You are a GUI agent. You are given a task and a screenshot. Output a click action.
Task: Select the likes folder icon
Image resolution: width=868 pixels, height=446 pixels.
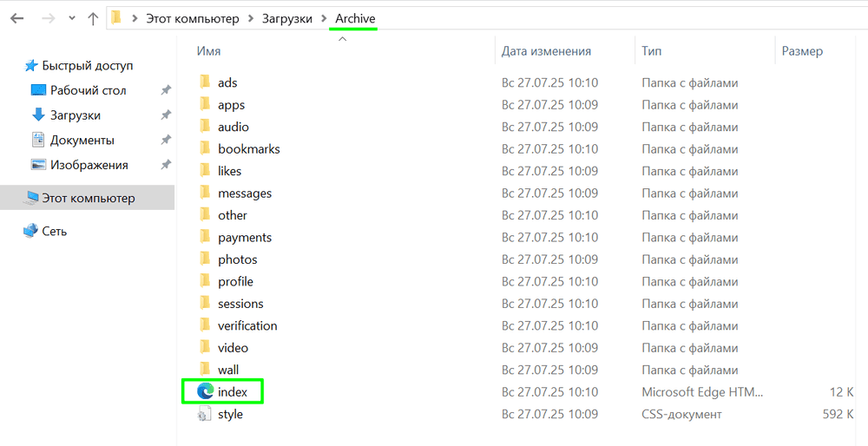(205, 170)
